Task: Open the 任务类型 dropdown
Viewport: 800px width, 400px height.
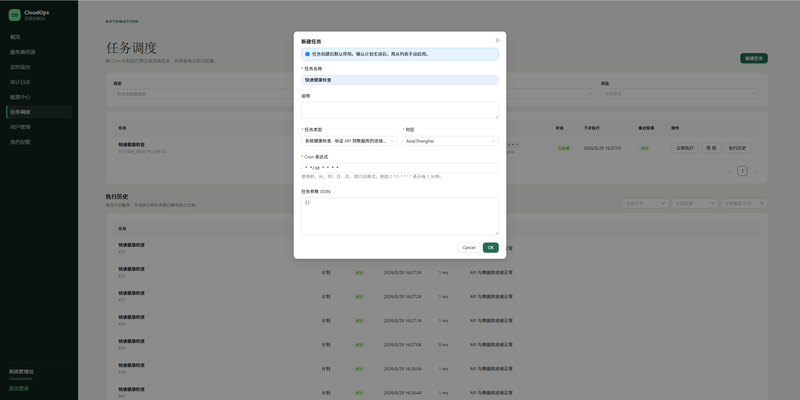Action: pos(349,141)
